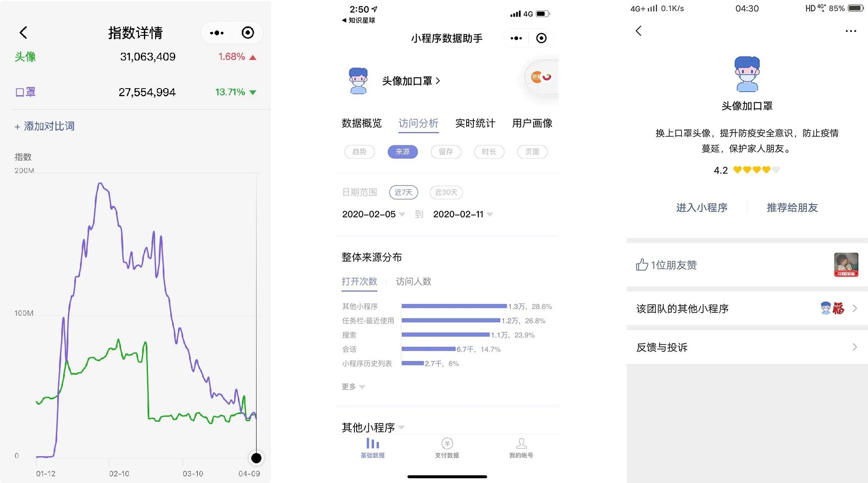
Task: Open 我的帐号 bottom tab icon
Action: tap(521, 444)
